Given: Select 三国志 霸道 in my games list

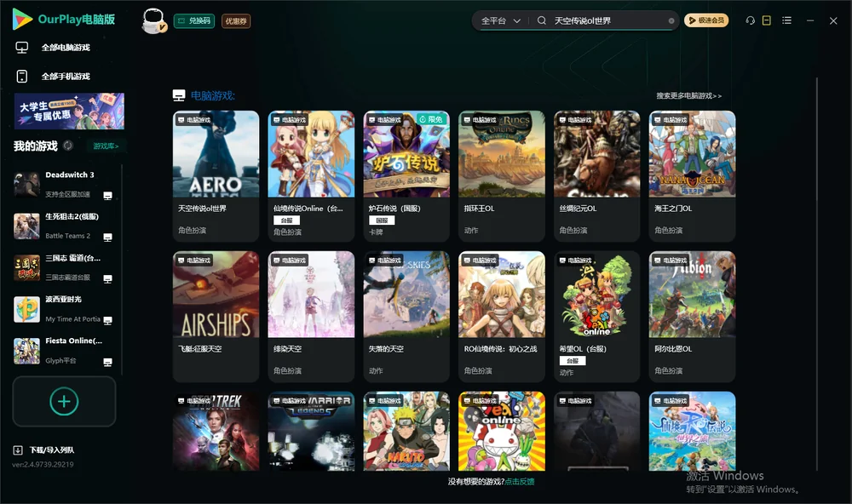Looking at the screenshot, I should click(x=64, y=267).
